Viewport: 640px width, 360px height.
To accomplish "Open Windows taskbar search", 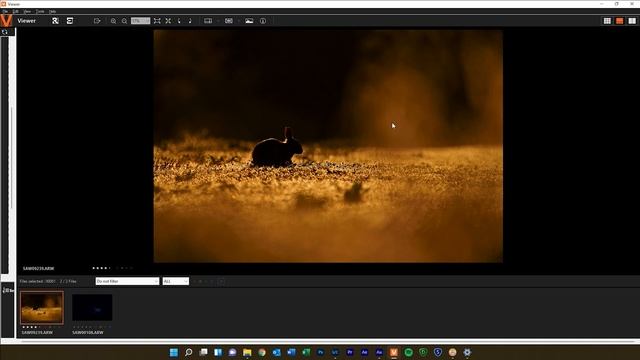I will pyautogui.click(x=188, y=352).
